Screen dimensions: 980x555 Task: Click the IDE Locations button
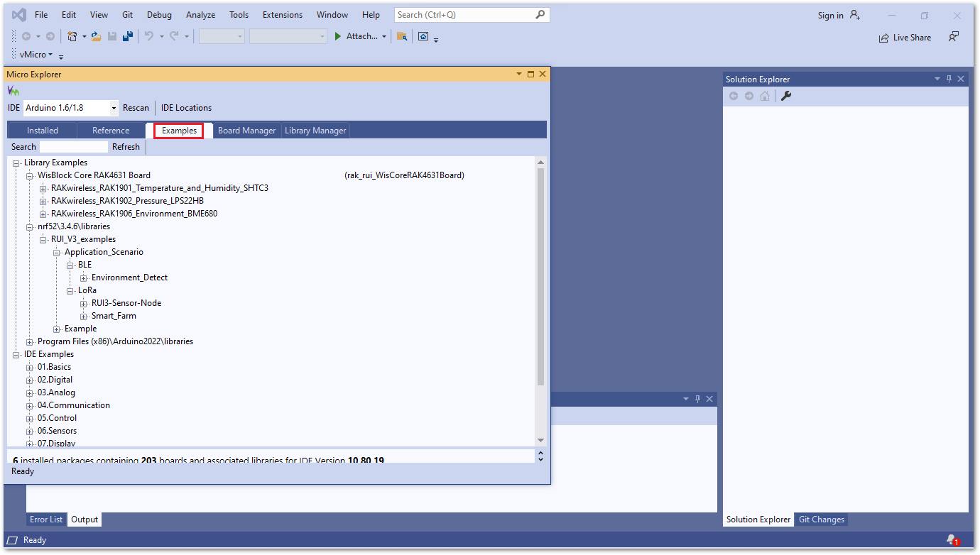[186, 108]
